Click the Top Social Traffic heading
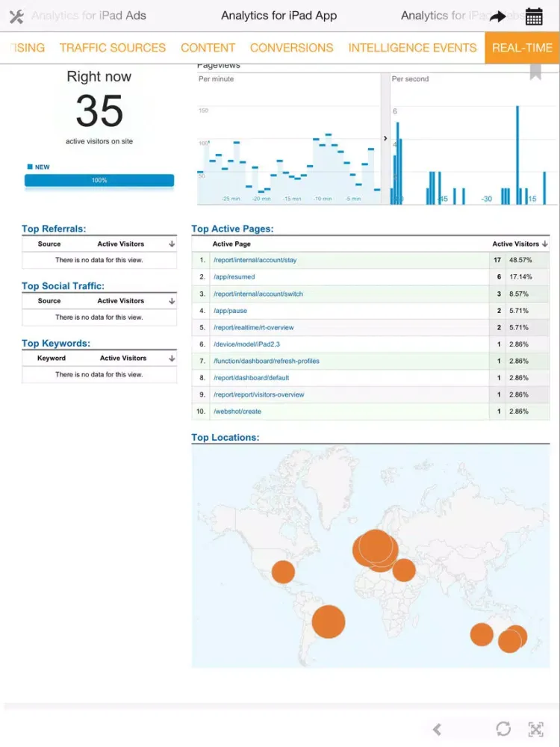This screenshot has width=560, height=747. [x=63, y=286]
